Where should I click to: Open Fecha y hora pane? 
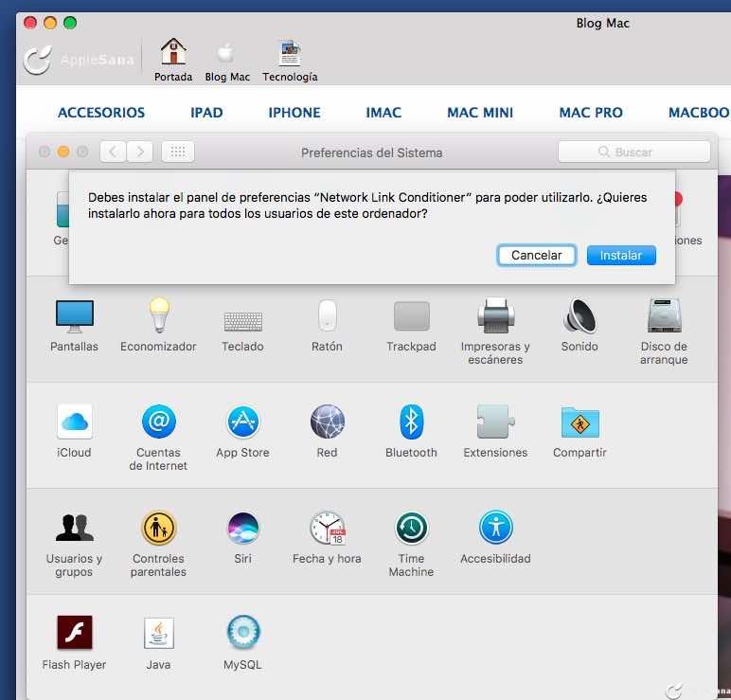[328, 537]
